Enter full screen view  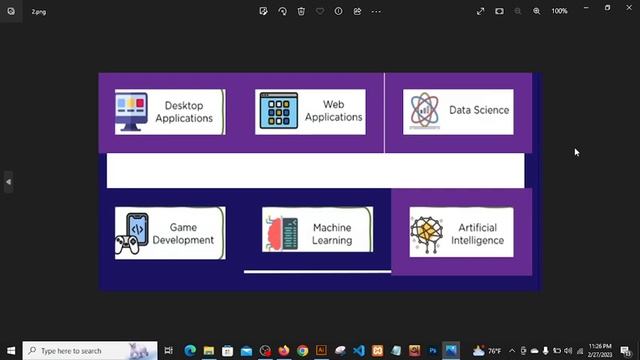(480, 11)
